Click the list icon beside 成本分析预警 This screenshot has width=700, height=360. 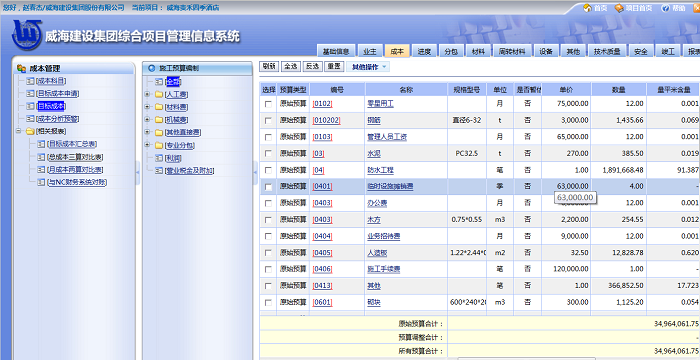(30, 118)
